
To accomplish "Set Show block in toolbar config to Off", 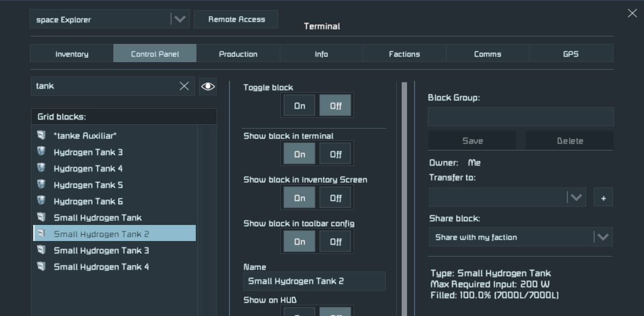I will 335,242.
